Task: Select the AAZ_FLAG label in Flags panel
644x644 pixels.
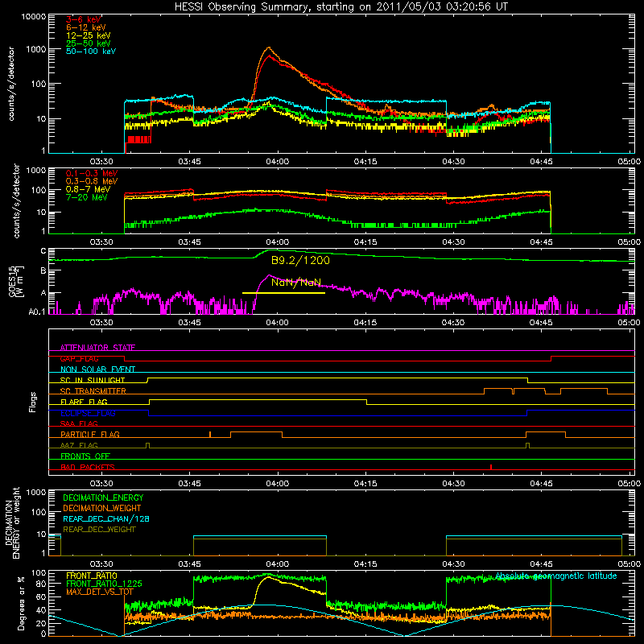Action: coord(79,445)
